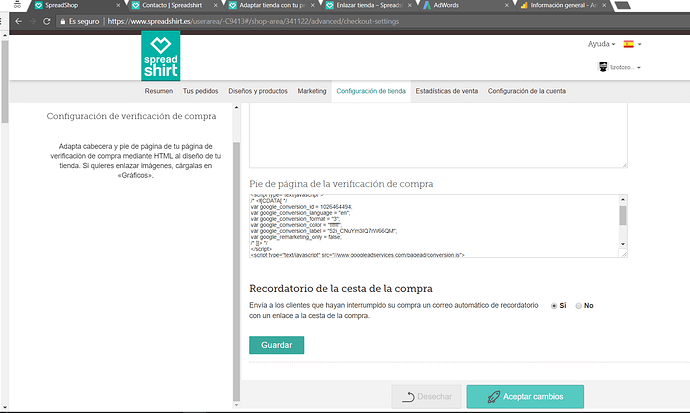Open the Marketing menu

tap(312, 91)
